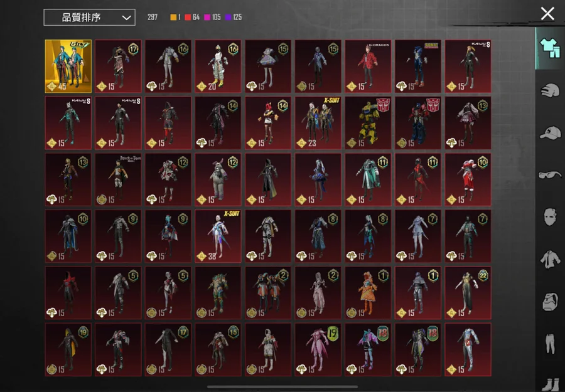Click the orange quality color indicator
Viewport: 565px width, 392px height.
pyautogui.click(x=174, y=17)
